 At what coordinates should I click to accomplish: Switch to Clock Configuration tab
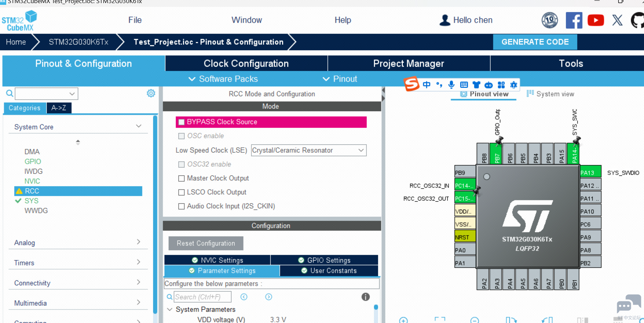click(x=246, y=63)
